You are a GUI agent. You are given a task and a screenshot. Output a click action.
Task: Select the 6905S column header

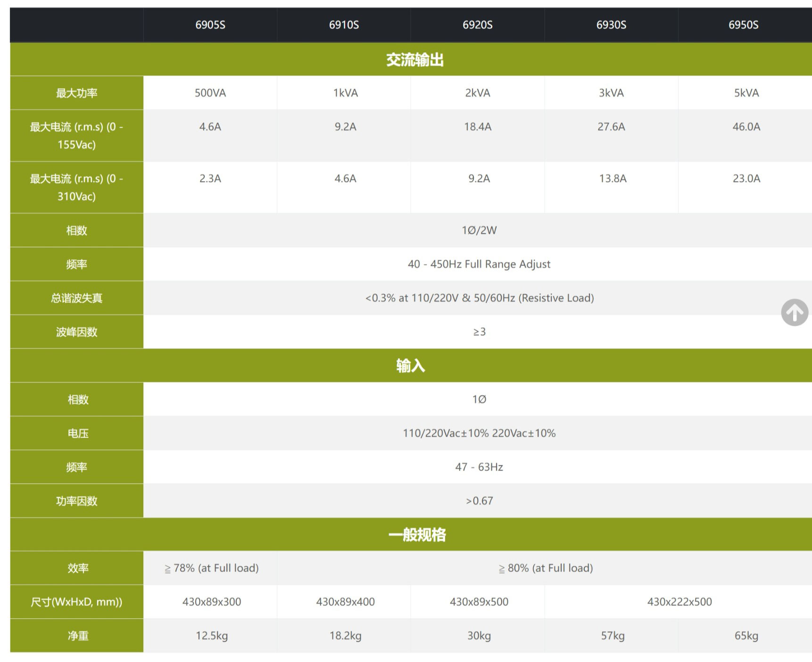coord(210,25)
